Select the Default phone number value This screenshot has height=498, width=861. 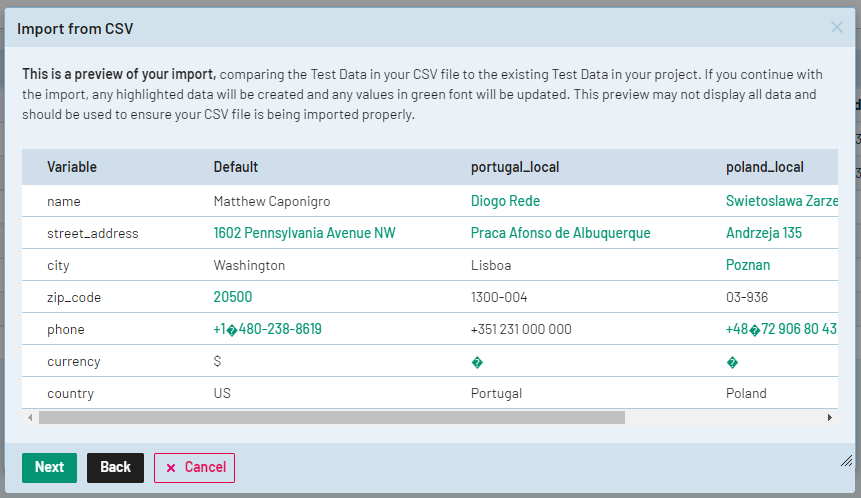point(267,329)
